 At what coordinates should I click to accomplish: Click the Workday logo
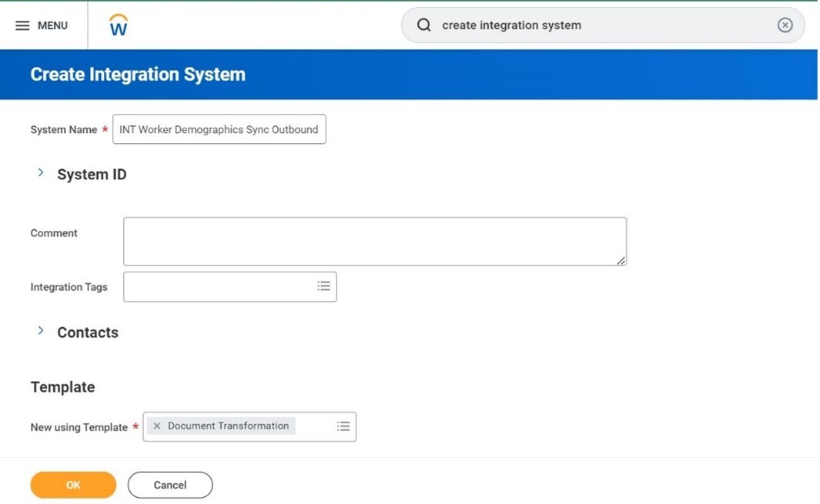point(119,25)
